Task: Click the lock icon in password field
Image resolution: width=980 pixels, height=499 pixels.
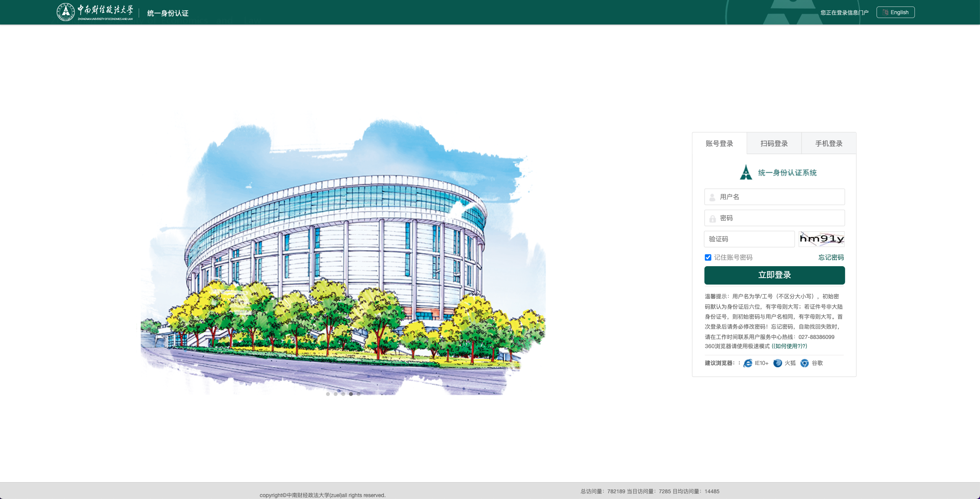Action: [x=712, y=219]
